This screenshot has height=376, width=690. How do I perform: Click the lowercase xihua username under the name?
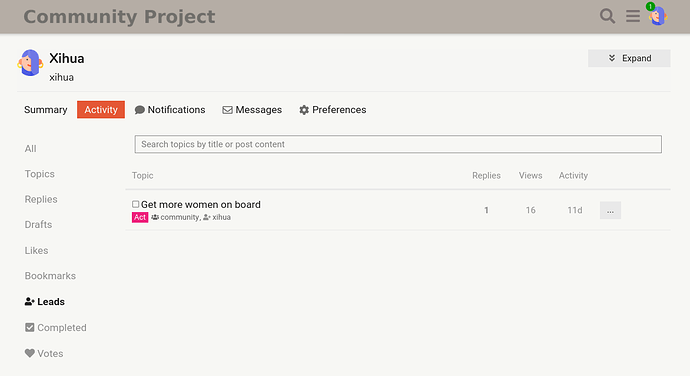click(x=62, y=77)
